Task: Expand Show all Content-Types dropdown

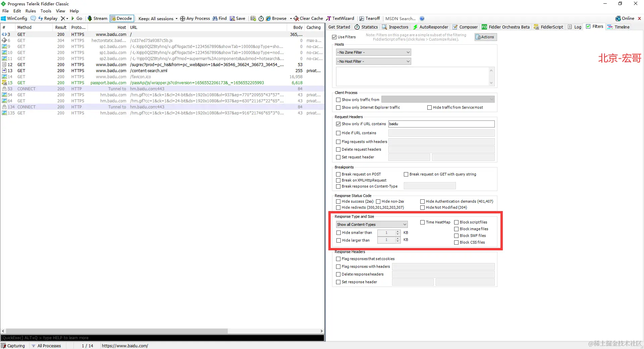Action: point(372,225)
